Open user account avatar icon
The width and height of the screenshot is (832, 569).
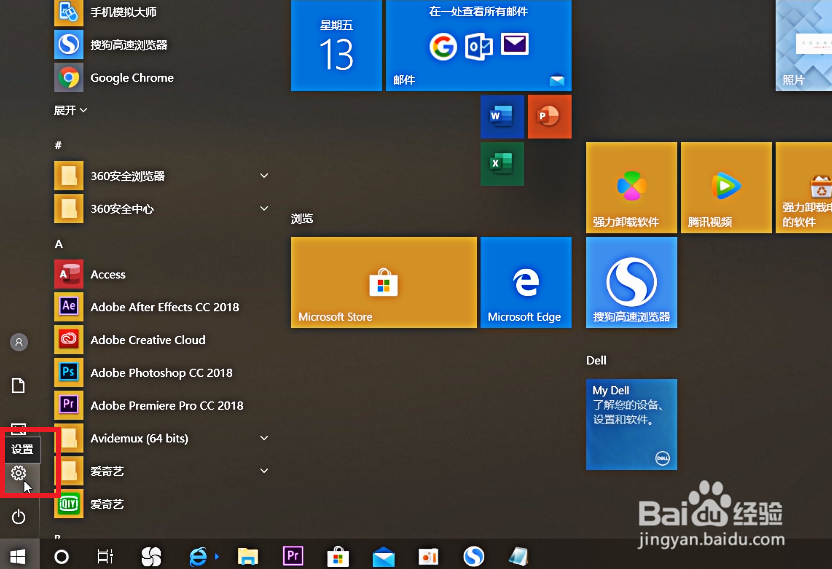[19, 342]
